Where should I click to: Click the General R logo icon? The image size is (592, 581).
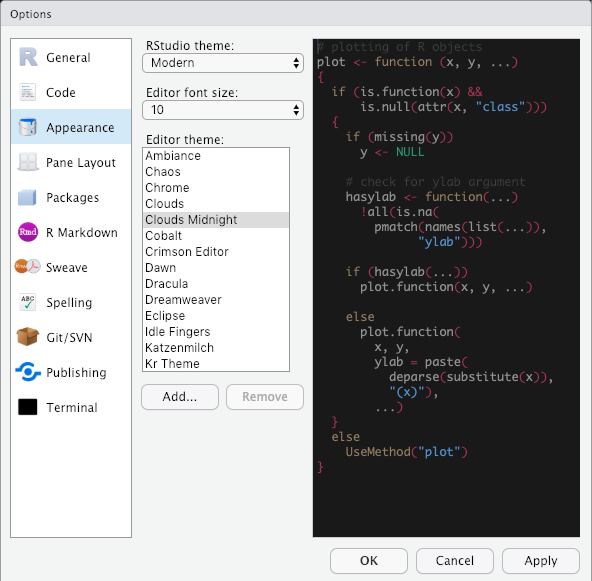tap(28, 57)
